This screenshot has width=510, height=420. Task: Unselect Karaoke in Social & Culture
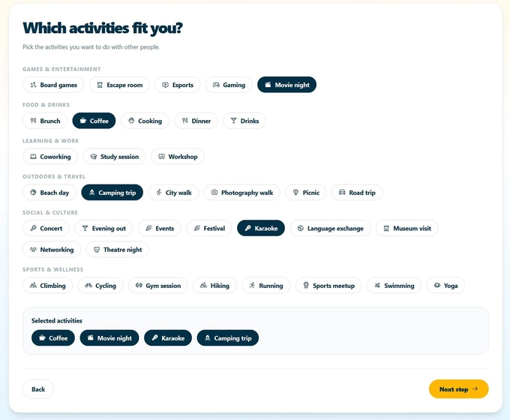[x=260, y=228]
